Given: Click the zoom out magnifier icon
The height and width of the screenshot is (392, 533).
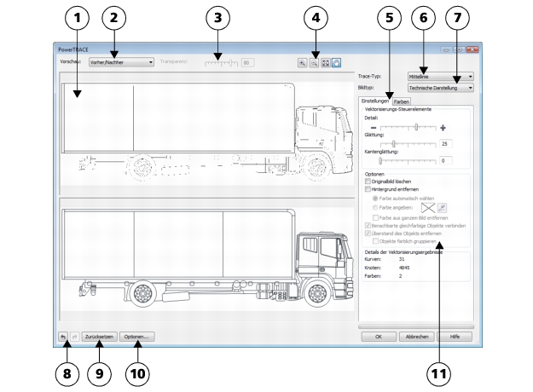Looking at the screenshot, I should point(313,62).
